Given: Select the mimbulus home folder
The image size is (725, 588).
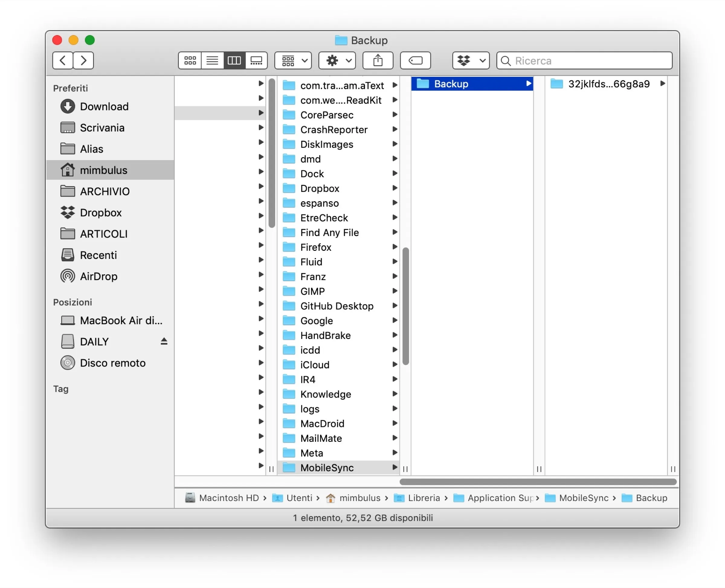Looking at the screenshot, I should click(103, 170).
